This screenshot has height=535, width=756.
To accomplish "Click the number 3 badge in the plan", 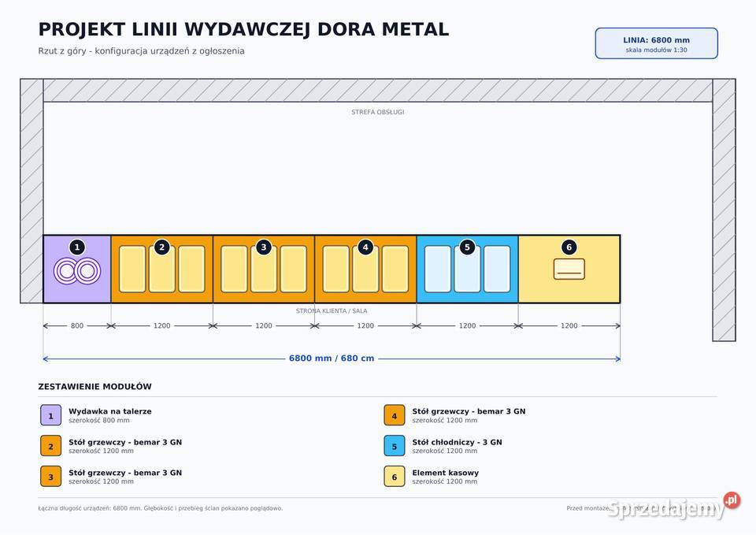I will tap(263, 247).
